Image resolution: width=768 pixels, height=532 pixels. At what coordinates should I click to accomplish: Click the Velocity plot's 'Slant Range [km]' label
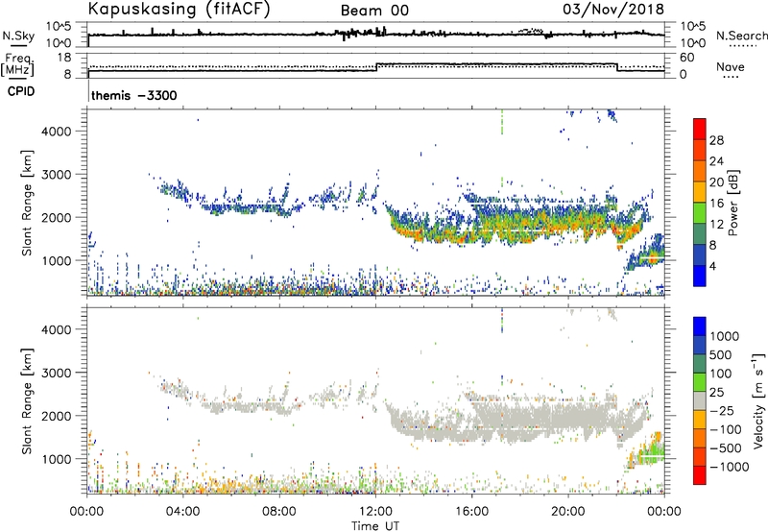(x=27, y=400)
